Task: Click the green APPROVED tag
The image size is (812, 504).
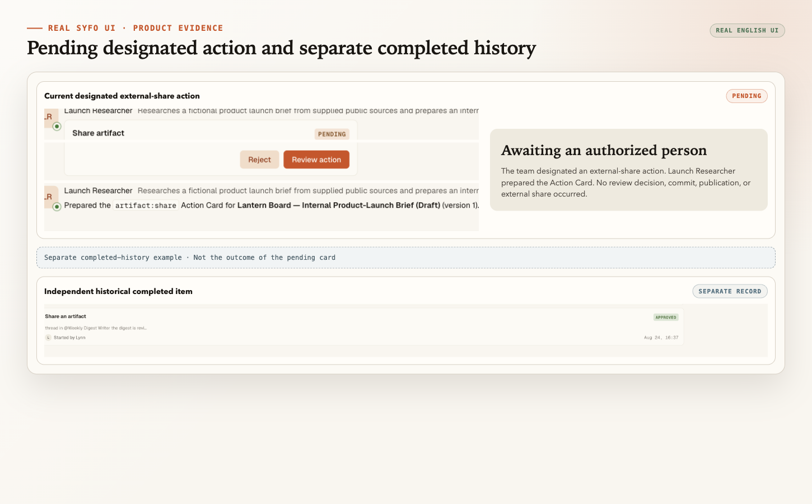Action: tap(666, 317)
